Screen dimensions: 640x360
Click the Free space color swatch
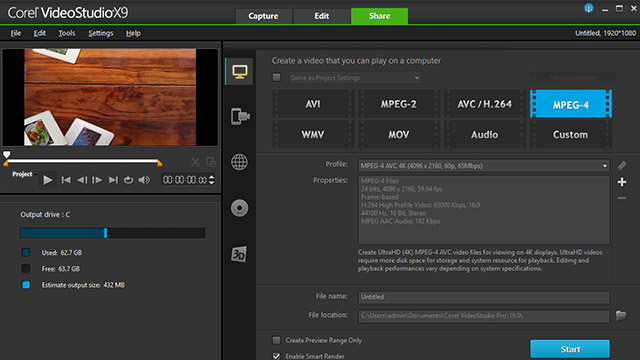coord(26,269)
